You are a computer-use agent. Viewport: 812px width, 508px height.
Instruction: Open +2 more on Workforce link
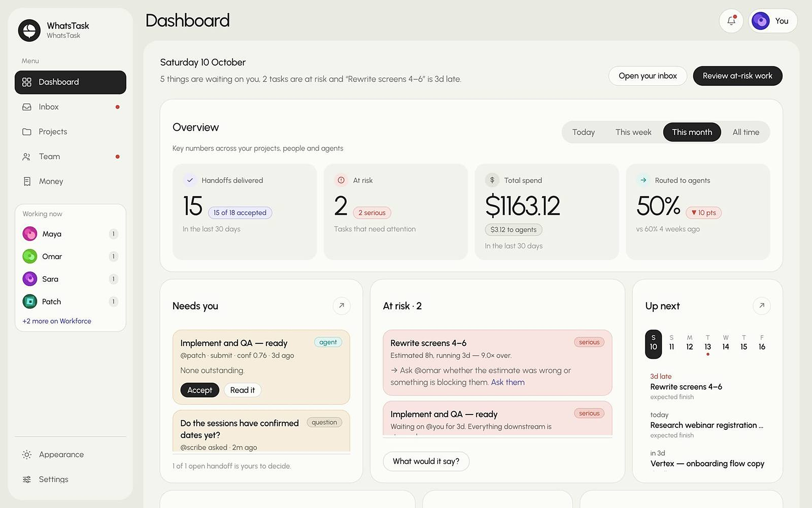coord(57,321)
